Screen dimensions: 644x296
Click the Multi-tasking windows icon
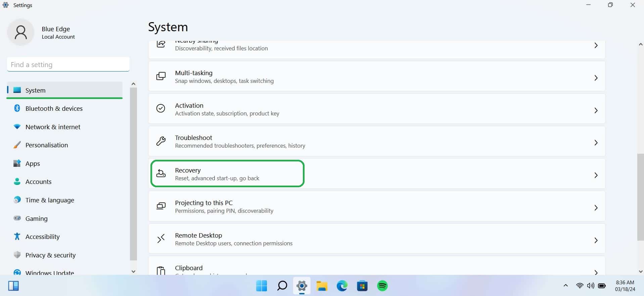pyautogui.click(x=161, y=76)
